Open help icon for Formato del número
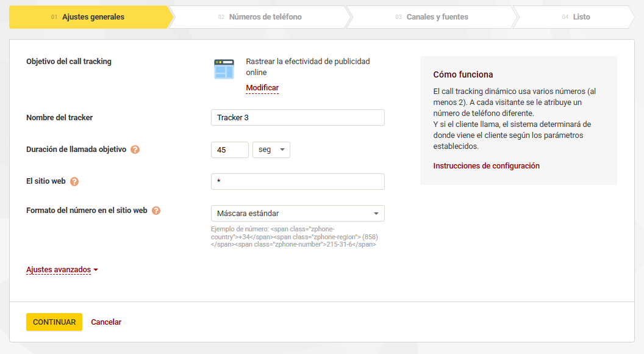 [156, 211]
